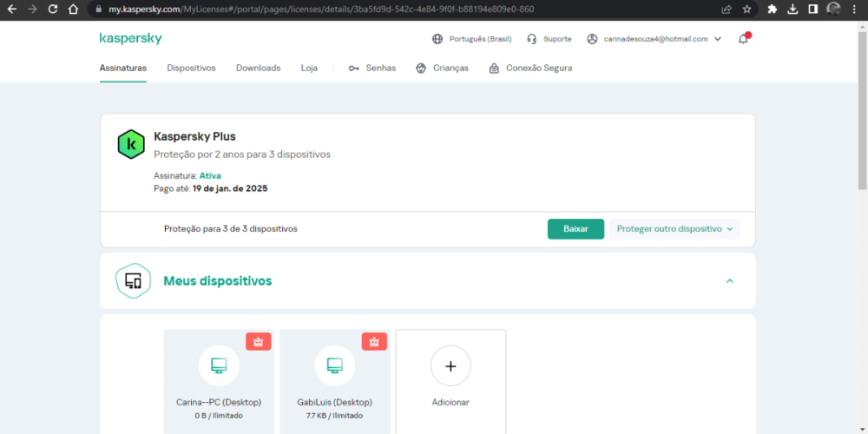Click the account user icon

coord(592,39)
